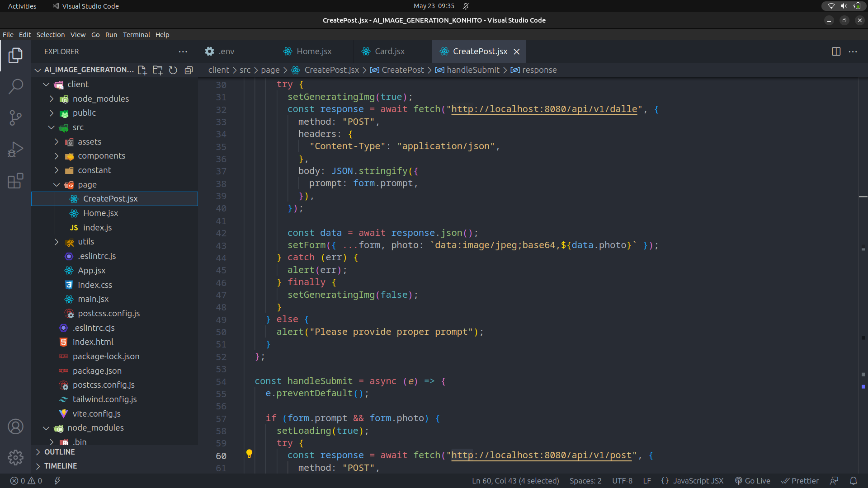
Task: Collapse all folders in Explorer
Action: [x=189, y=70]
